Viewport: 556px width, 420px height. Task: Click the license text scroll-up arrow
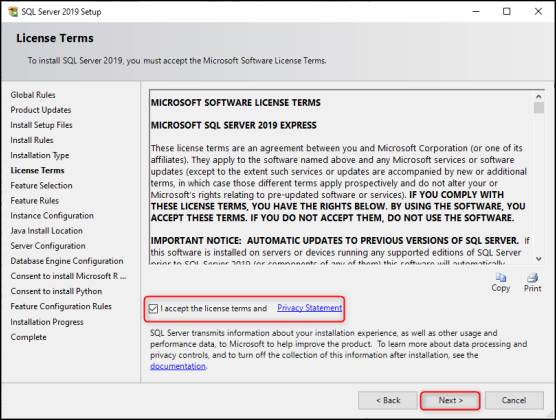pos(539,96)
